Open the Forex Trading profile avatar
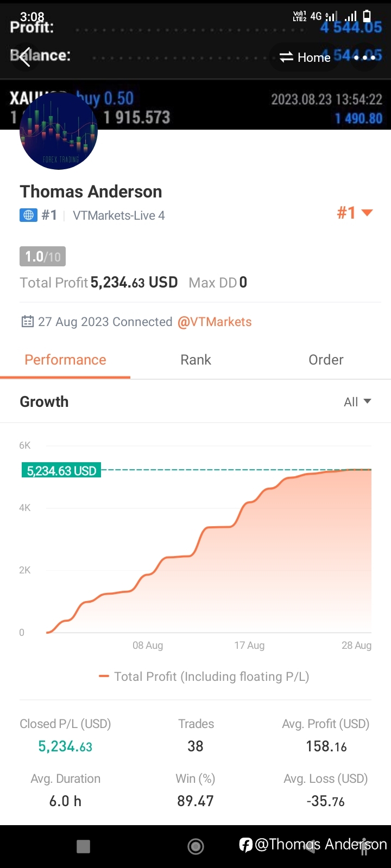This screenshot has width=391, height=868. [x=59, y=131]
